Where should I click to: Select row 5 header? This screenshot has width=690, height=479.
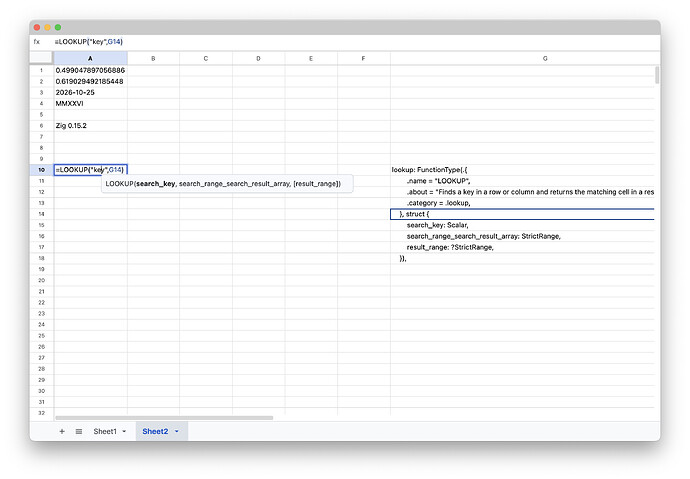pyautogui.click(x=41, y=114)
